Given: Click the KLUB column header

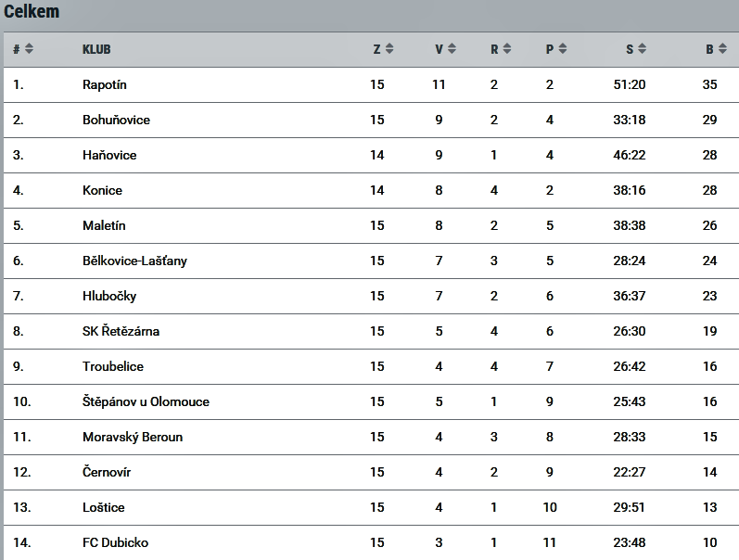Looking at the screenshot, I should tap(96, 49).
